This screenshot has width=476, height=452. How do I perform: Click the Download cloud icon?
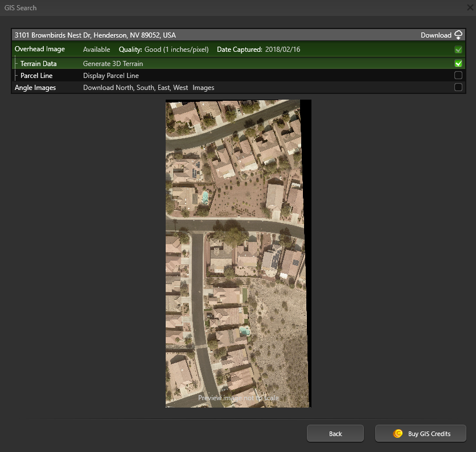coord(458,35)
